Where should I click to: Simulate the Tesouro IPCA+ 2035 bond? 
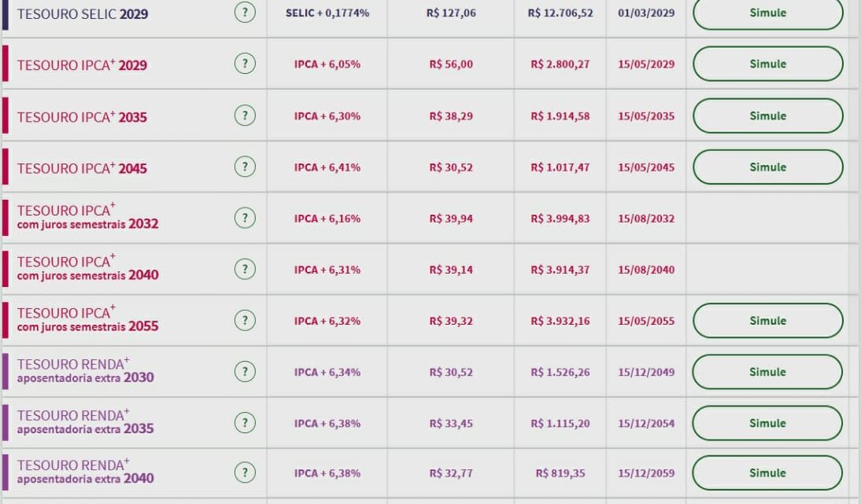click(x=767, y=116)
